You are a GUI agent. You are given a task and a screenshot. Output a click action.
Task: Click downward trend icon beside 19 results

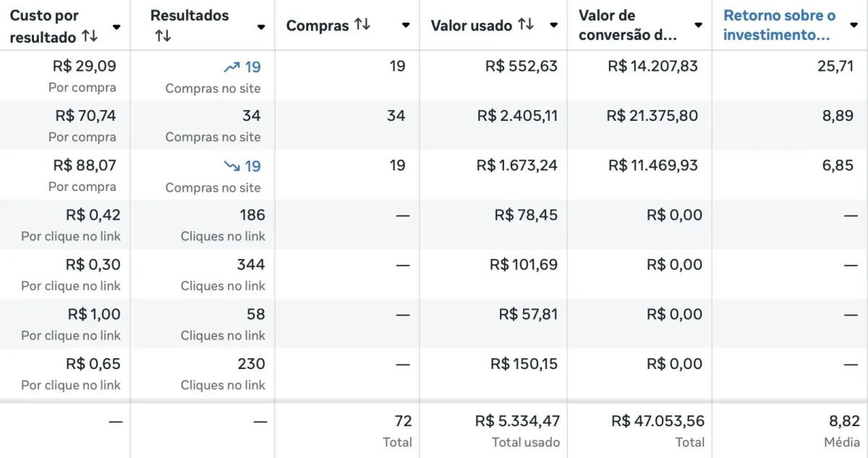click(x=231, y=166)
